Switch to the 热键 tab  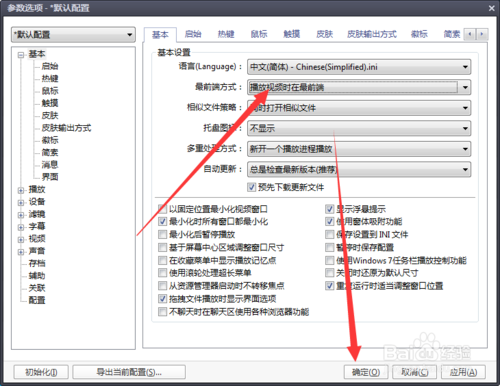click(x=226, y=34)
